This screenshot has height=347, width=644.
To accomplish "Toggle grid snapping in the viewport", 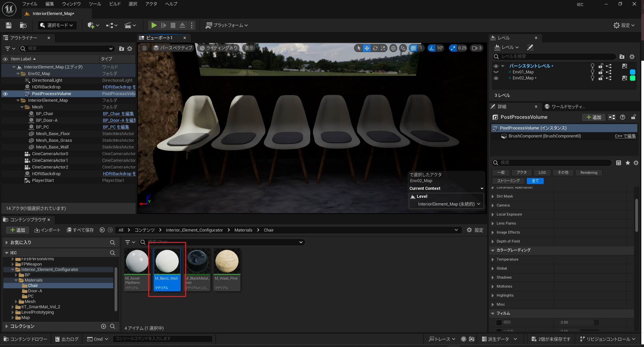I will [414, 48].
